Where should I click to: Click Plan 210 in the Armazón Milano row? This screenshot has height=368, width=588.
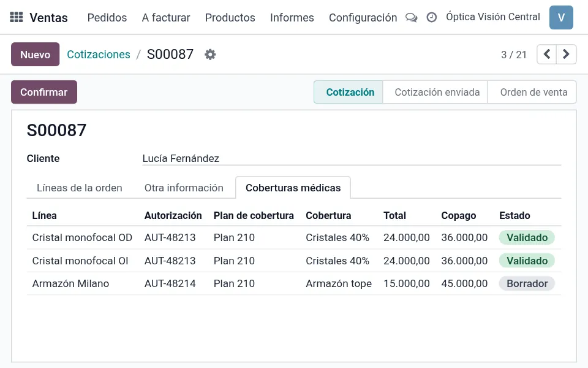click(x=234, y=283)
